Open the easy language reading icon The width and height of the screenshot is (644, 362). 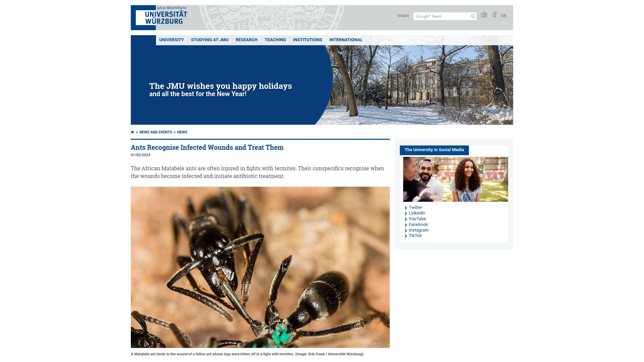point(484,15)
